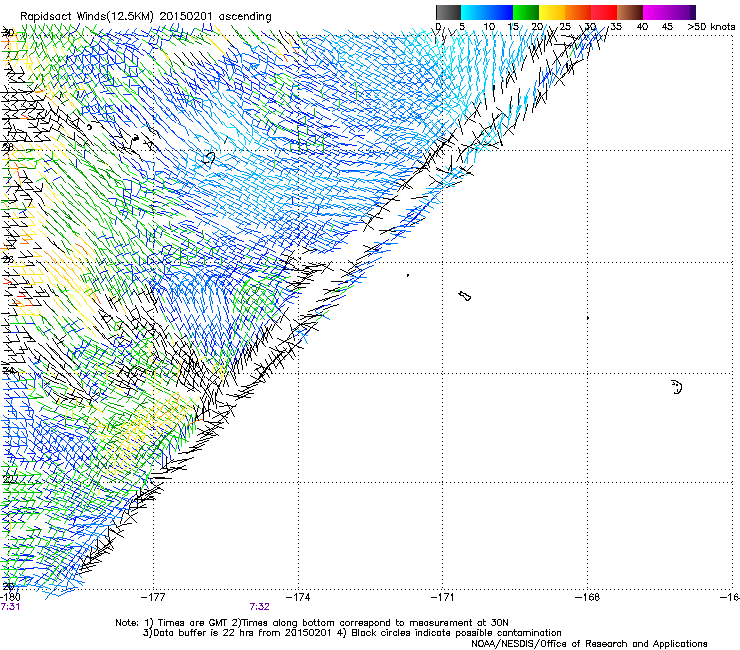
Task: Click the '10' label under the color bar
Action: pos(489,27)
